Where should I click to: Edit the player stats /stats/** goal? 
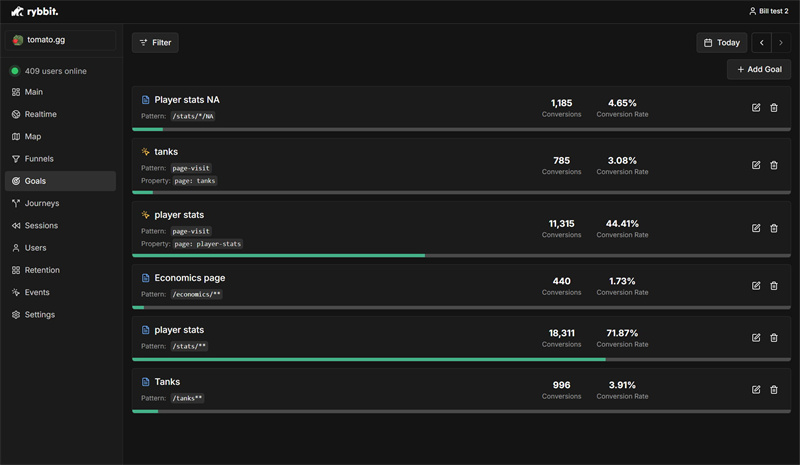click(x=756, y=338)
